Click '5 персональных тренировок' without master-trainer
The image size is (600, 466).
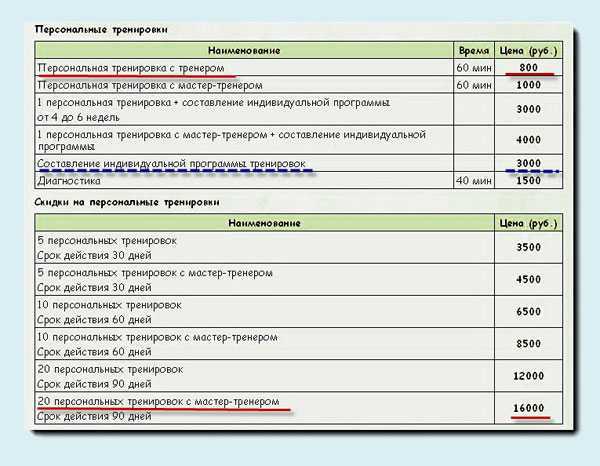coord(107,241)
